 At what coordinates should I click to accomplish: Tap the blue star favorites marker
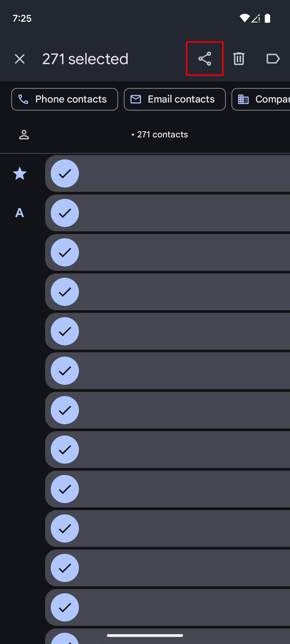pyautogui.click(x=20, y=173)
